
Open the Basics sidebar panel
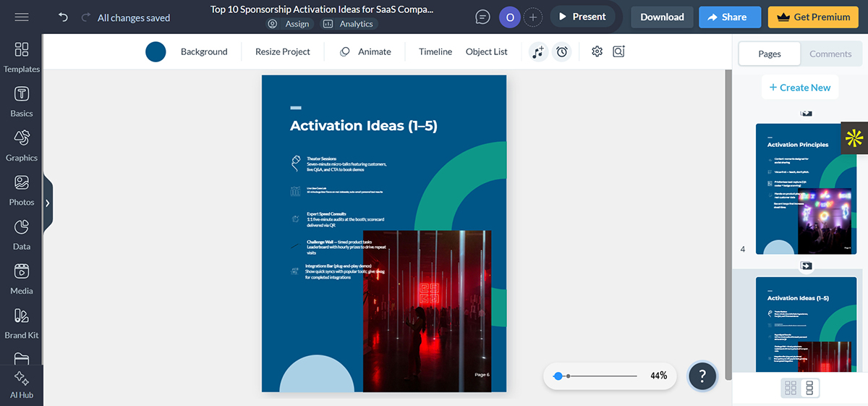(x=22, y=102)
